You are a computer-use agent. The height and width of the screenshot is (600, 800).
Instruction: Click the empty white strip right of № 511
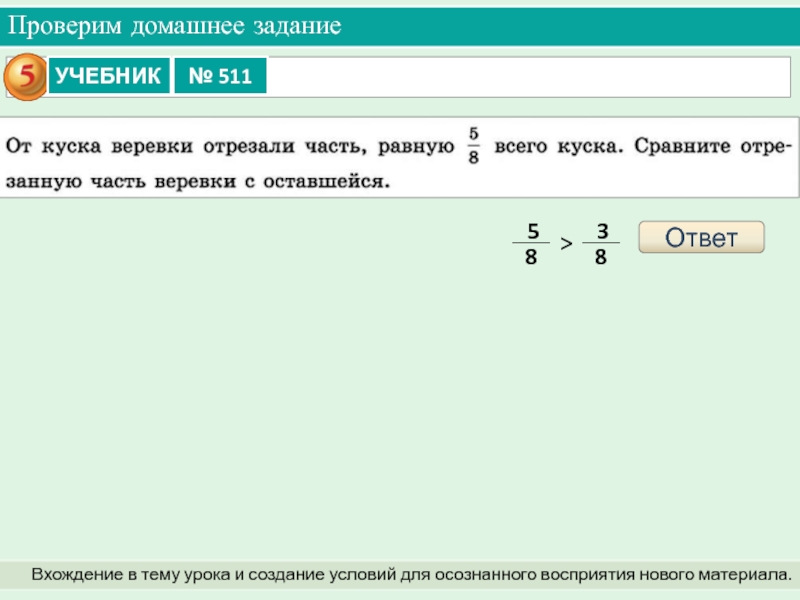tap(530, 77)
